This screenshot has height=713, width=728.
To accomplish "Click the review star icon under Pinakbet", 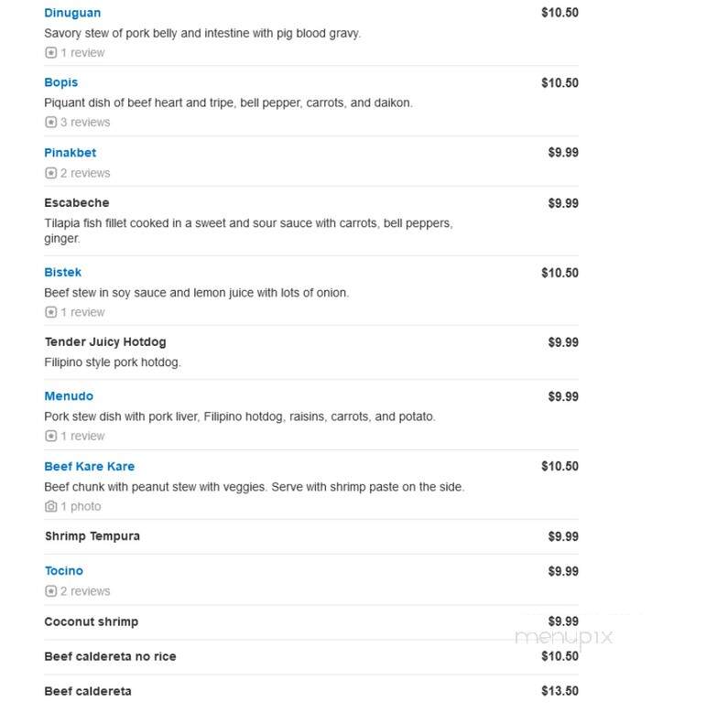I will click(50, 173).
